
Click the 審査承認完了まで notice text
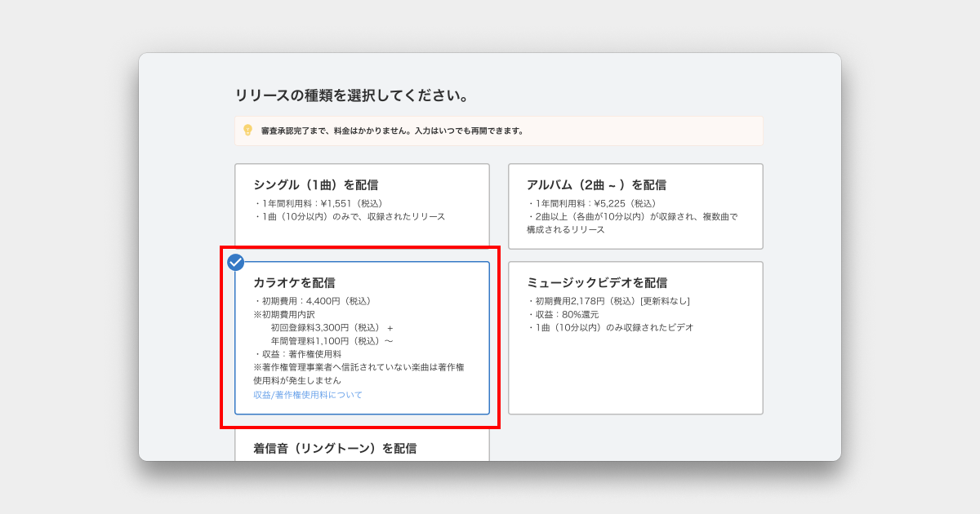pyautogui.click(x=392, y=131)
